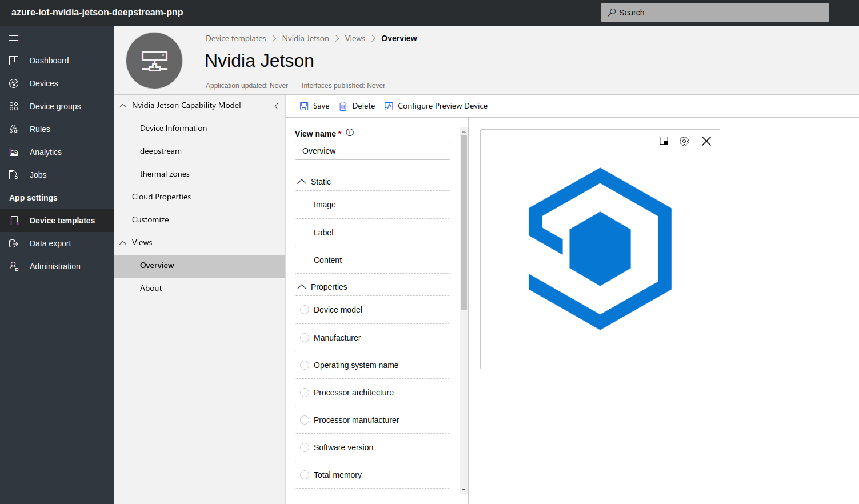Click the Configure Preview Device icon
The image size is (859, 504).
[389, 106]
